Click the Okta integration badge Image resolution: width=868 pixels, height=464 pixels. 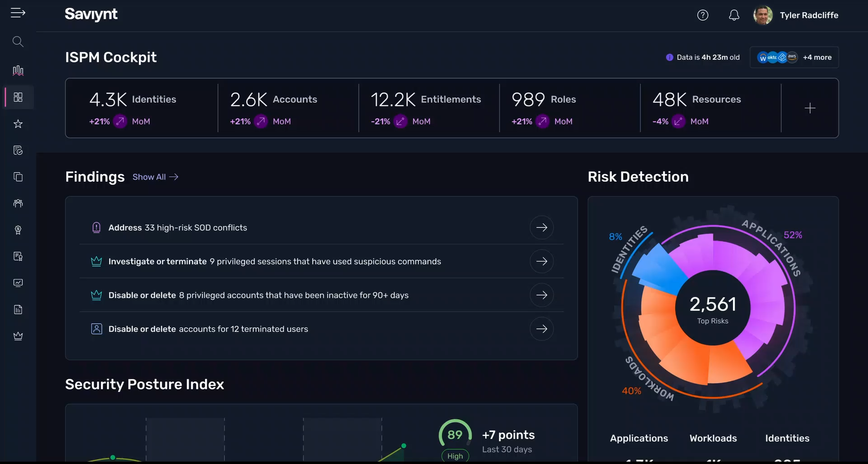pos(773,57)
